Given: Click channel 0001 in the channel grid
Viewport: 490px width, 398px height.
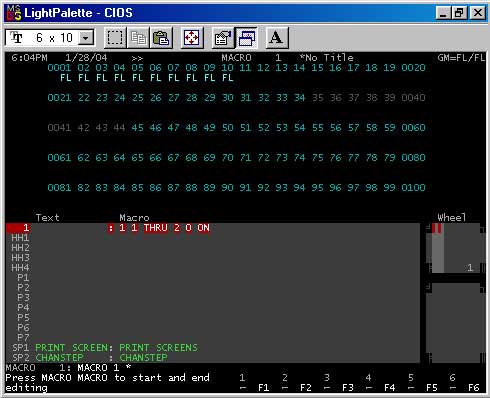Looking at the screenshot, I should 59,68.
